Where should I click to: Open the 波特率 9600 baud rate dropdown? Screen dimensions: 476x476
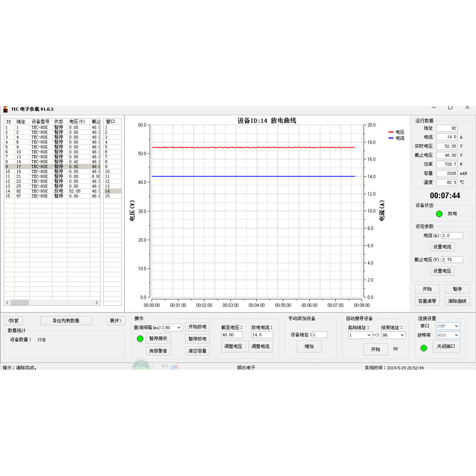(456, 335)
